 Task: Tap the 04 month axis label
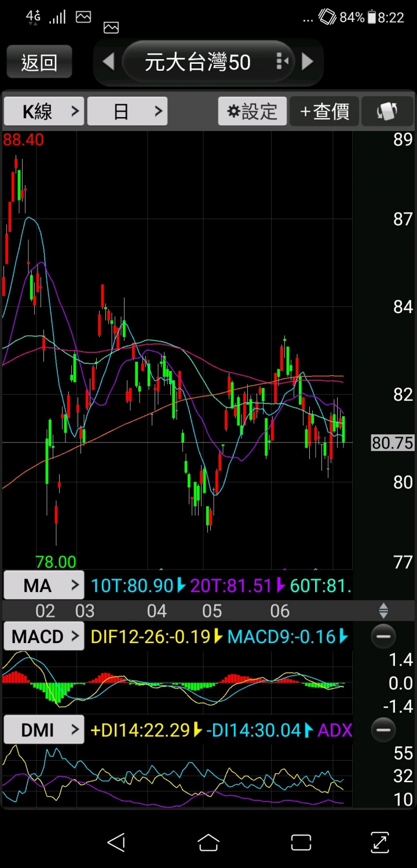click(x=156, y=611)
